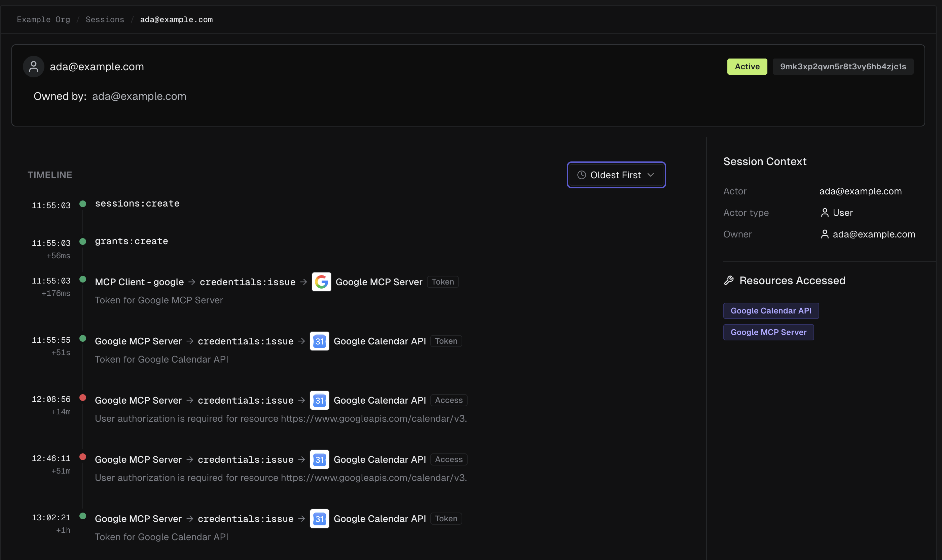Click the Google Calendar API resource tag

(x=771, y=311)
